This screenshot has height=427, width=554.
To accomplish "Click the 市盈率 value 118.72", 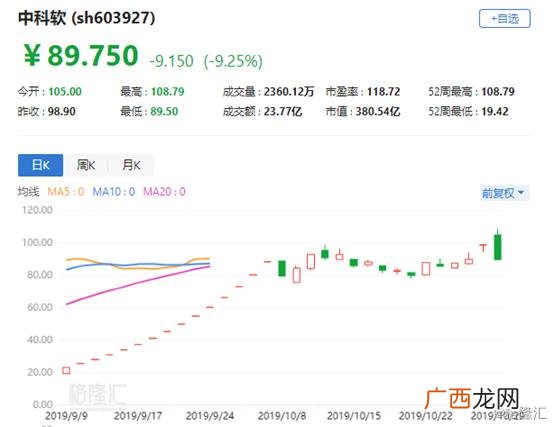I will (x=383, y=92).
